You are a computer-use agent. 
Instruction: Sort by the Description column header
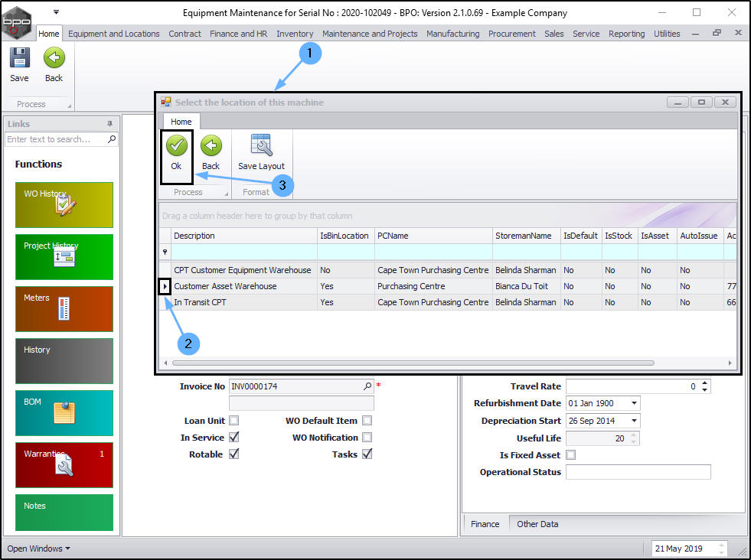pos(243,236)
